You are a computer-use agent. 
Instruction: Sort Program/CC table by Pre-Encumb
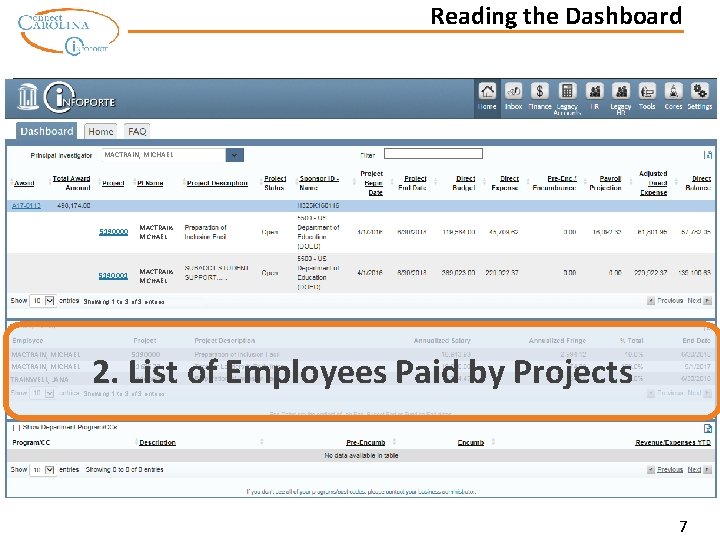pyautogui.click(x=366, y=442)
